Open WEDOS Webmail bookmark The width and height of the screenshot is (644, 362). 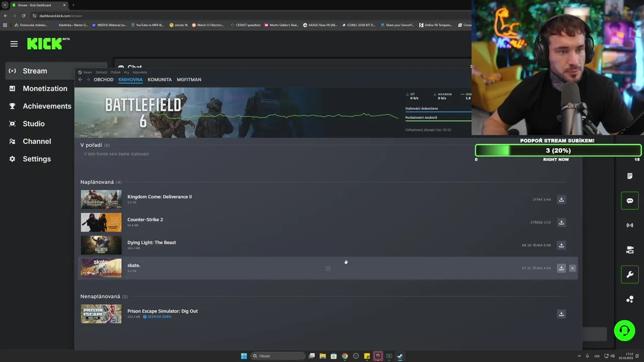pos(110,25)
